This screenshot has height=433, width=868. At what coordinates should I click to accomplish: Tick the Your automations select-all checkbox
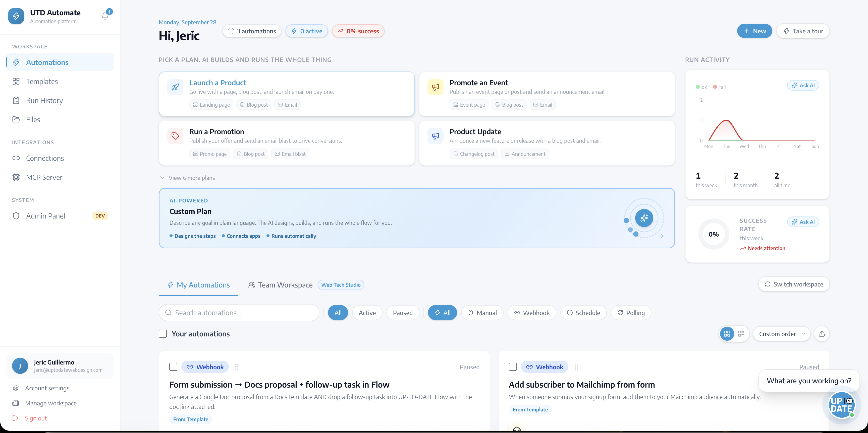tap(163, 334)
